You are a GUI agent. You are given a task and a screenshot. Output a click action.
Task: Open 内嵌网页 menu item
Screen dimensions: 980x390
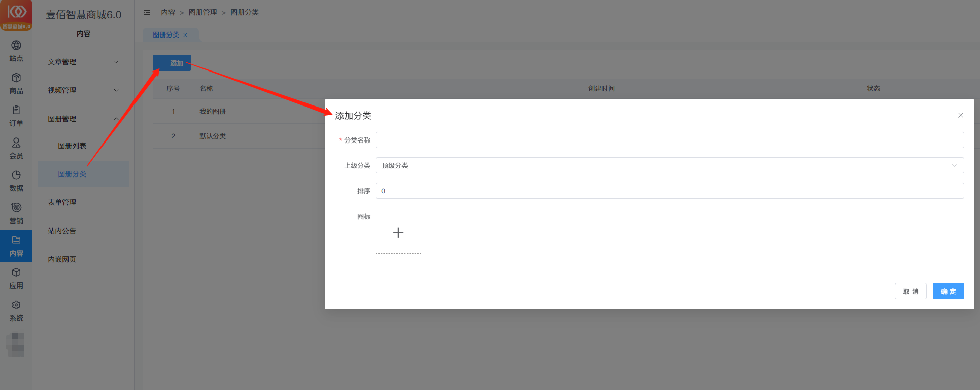[83, 259]
